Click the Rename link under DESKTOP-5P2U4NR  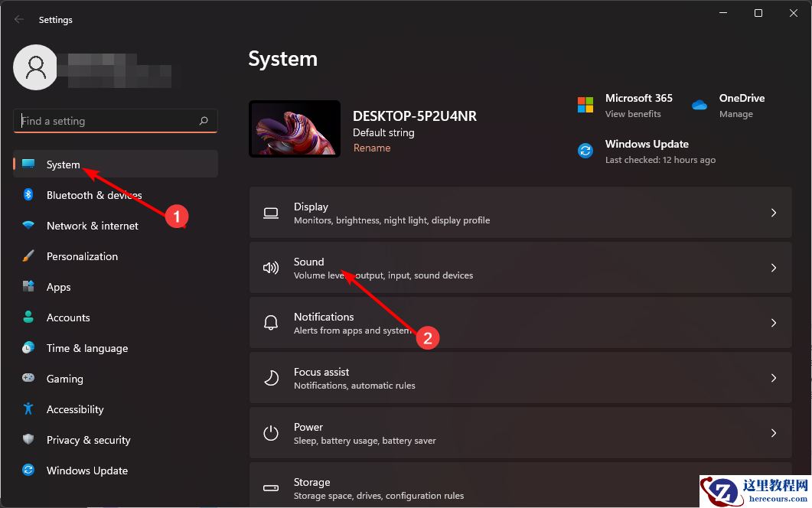[x=372, y=147]
